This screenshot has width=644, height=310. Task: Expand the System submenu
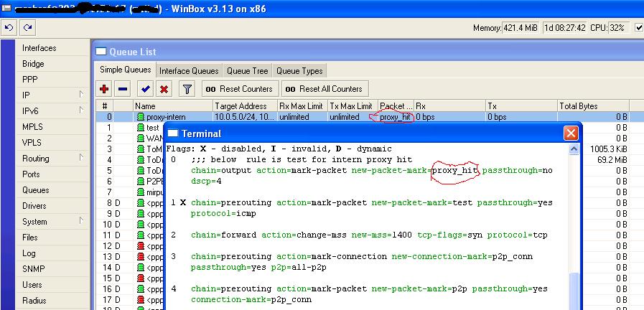[x=81, y=221]
